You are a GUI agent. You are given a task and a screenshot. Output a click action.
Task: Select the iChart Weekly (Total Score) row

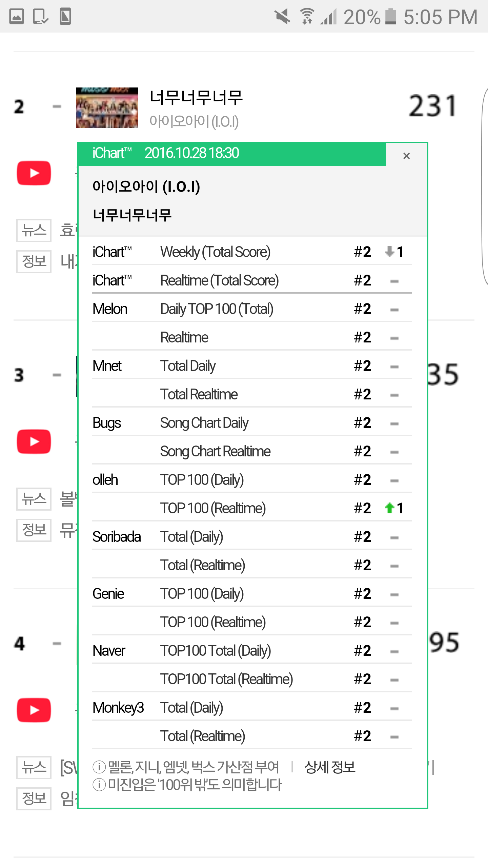pos(252,252)
